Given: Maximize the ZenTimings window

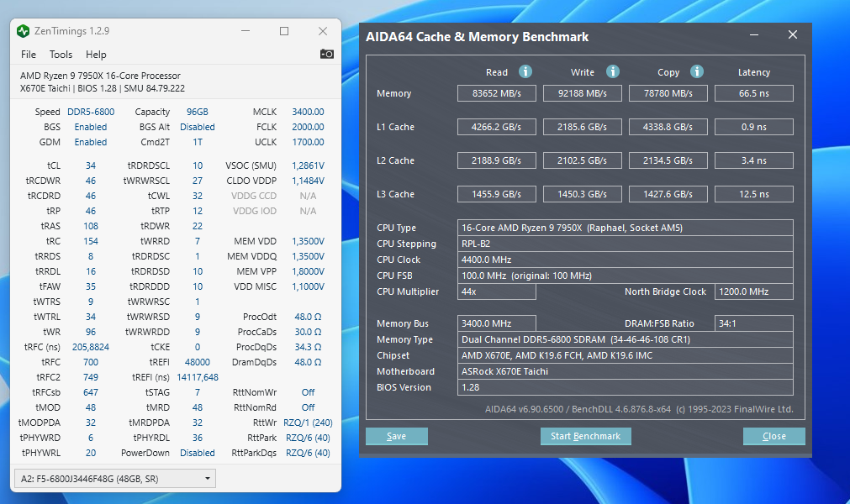Looking at the screenshot, I should coord(284,31).
